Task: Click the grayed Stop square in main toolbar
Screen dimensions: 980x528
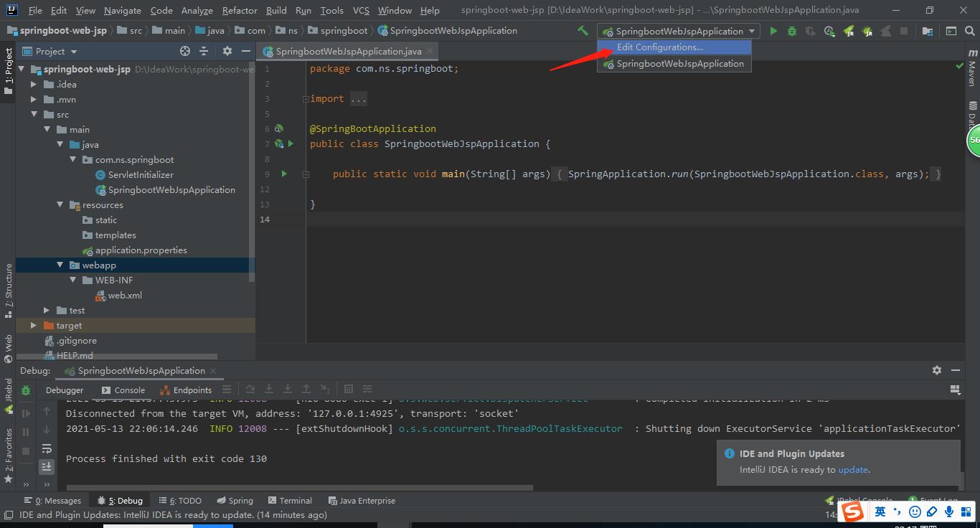Action: [904, 31]
